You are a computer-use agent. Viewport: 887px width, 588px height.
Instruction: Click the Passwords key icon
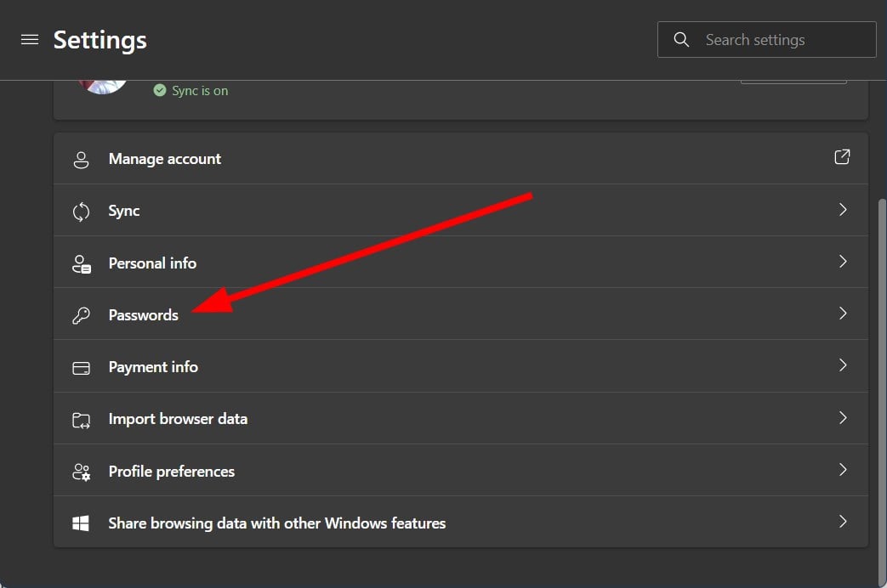(82, 315)
